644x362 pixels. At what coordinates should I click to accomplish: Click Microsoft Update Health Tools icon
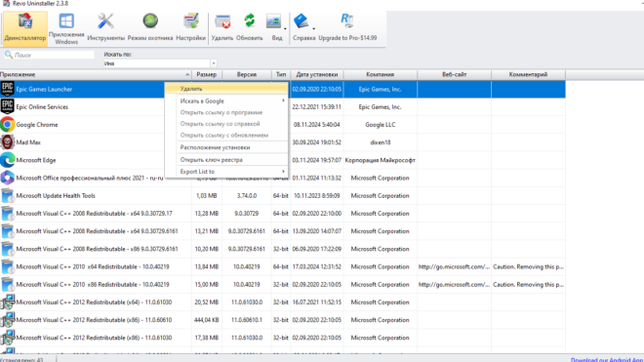tap(8, 195)
